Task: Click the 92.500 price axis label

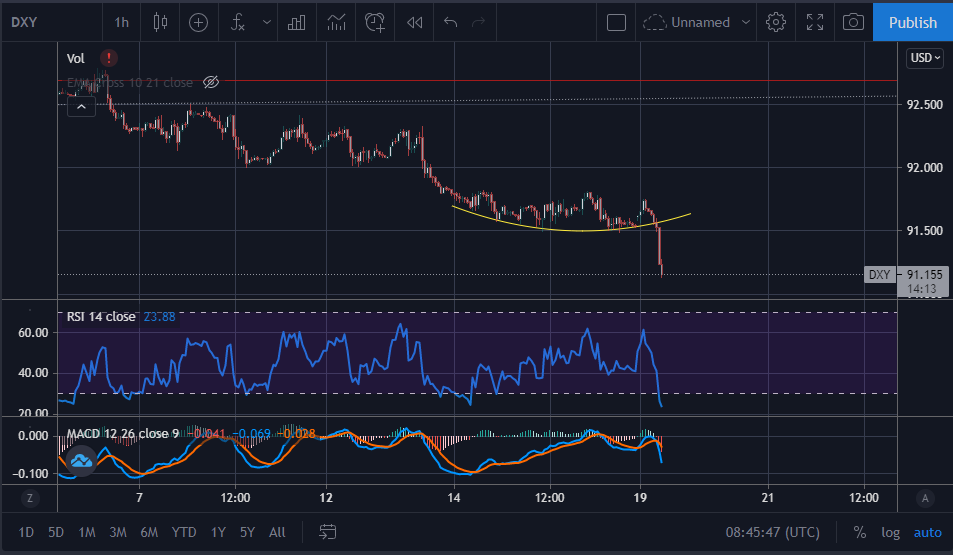Action: (x=924, y=105)
